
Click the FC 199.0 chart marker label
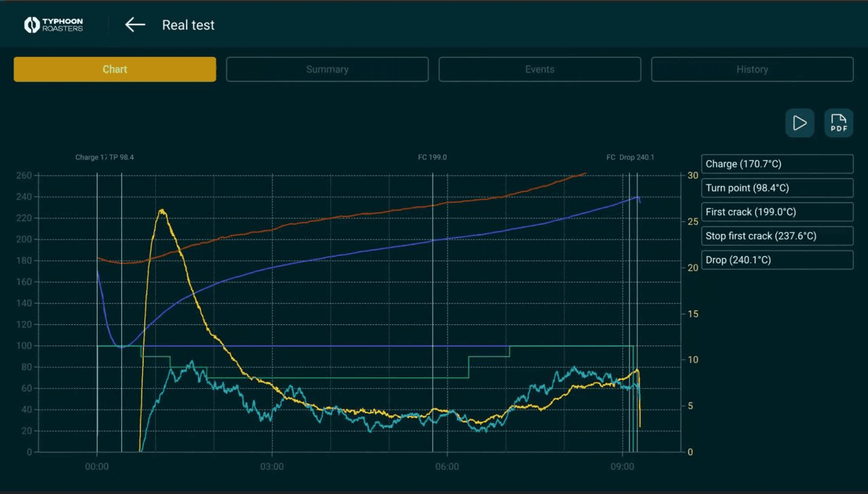pyautogui.click(x=432, y=157)
